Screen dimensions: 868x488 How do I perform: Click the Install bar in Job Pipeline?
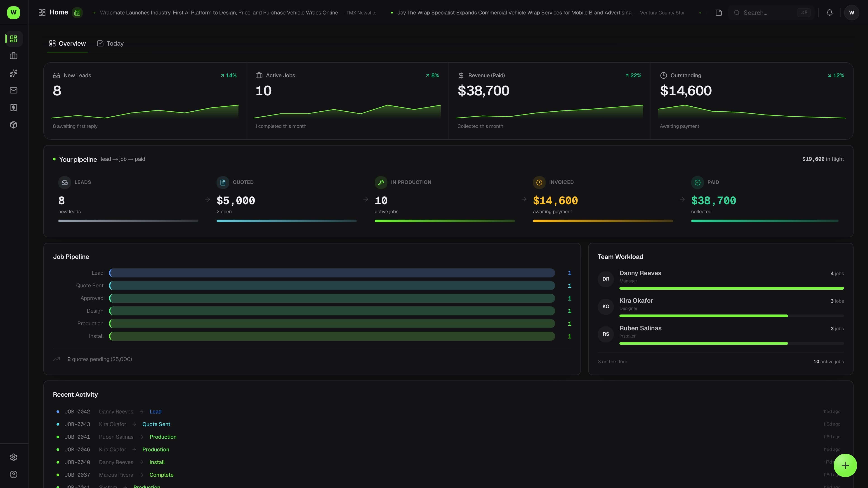pyautogui.click(x=332, y=336)
